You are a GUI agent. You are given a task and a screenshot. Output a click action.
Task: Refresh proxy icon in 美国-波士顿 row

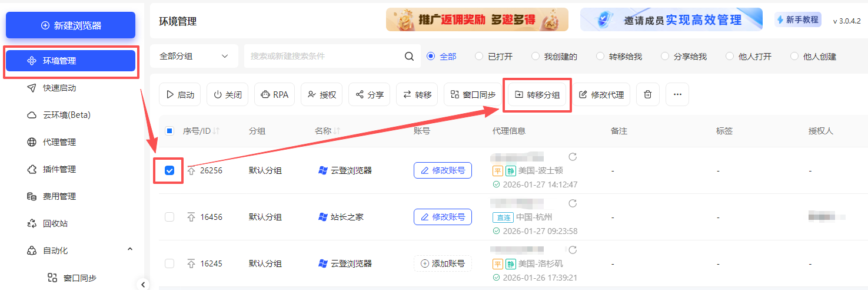(x=572, y=156)
